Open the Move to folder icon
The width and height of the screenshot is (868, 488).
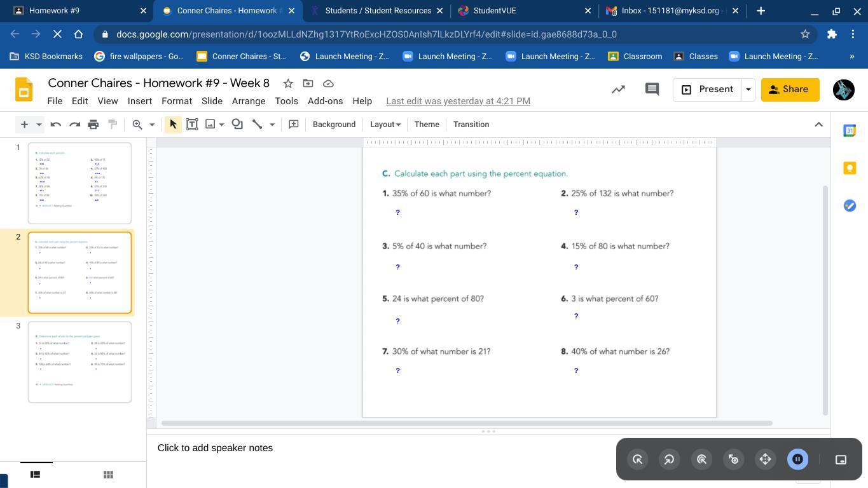click(308, 83)
